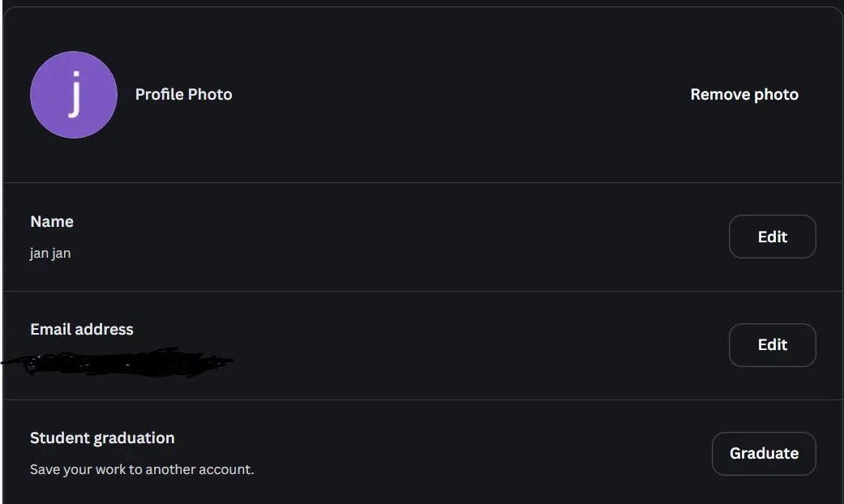Click the "jan jan" name value
844x504 pixels.
(50, 254)
